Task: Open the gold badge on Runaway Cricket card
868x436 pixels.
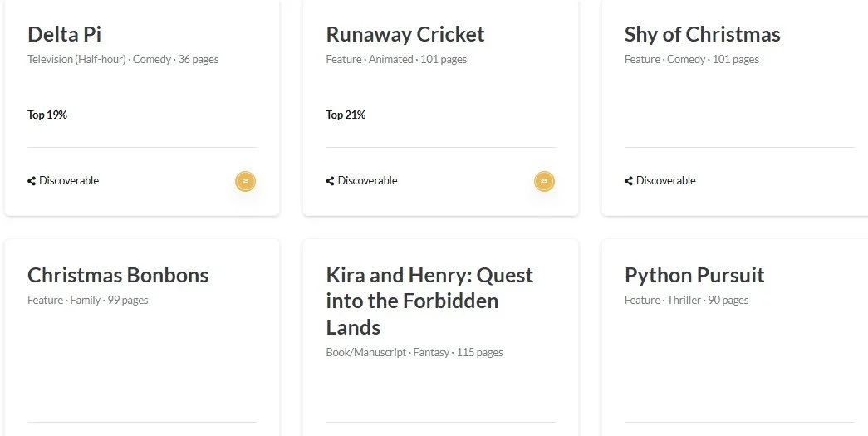Action: 544,182
